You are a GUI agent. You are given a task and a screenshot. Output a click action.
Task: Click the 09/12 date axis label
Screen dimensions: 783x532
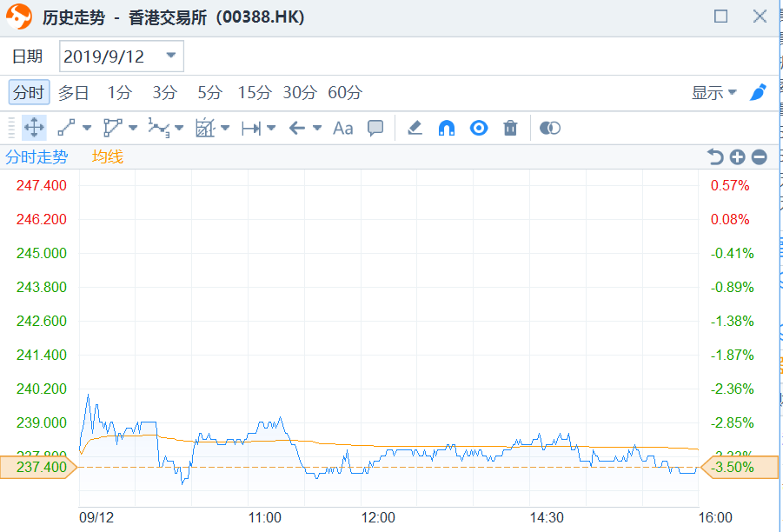(x=96, y=517)
